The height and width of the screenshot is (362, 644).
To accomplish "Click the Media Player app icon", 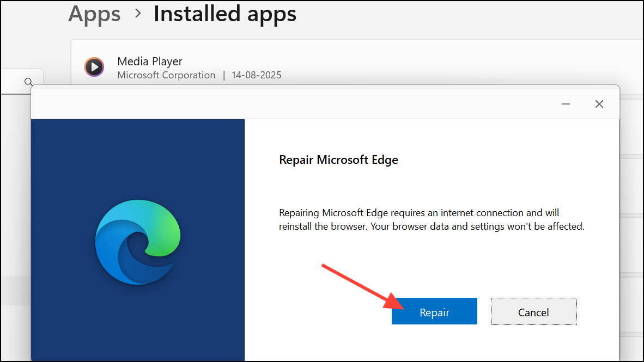I will pyautogui.click(x=94, y=67).
